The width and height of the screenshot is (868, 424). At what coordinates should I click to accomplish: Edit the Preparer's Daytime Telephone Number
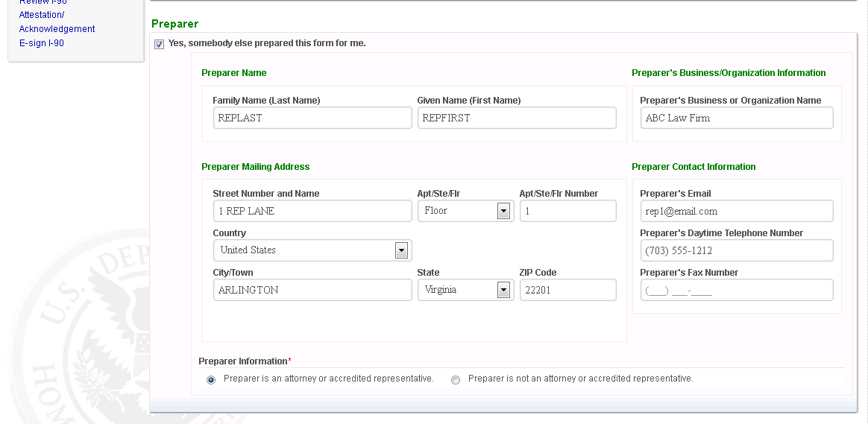coord(736,250)
